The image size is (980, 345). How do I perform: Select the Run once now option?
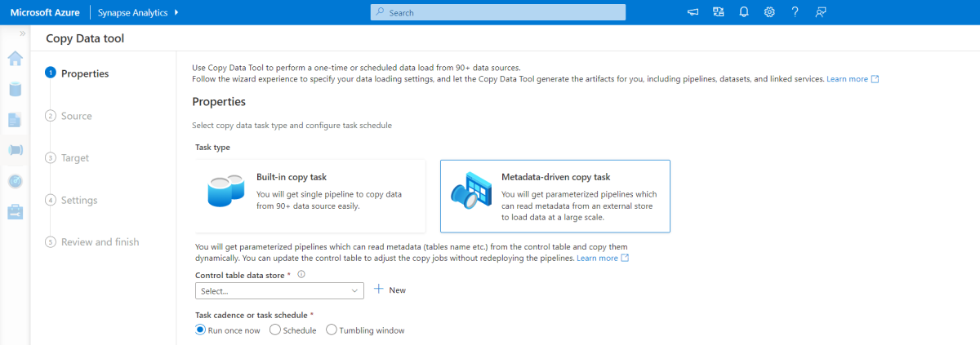[x=201, y=330]
